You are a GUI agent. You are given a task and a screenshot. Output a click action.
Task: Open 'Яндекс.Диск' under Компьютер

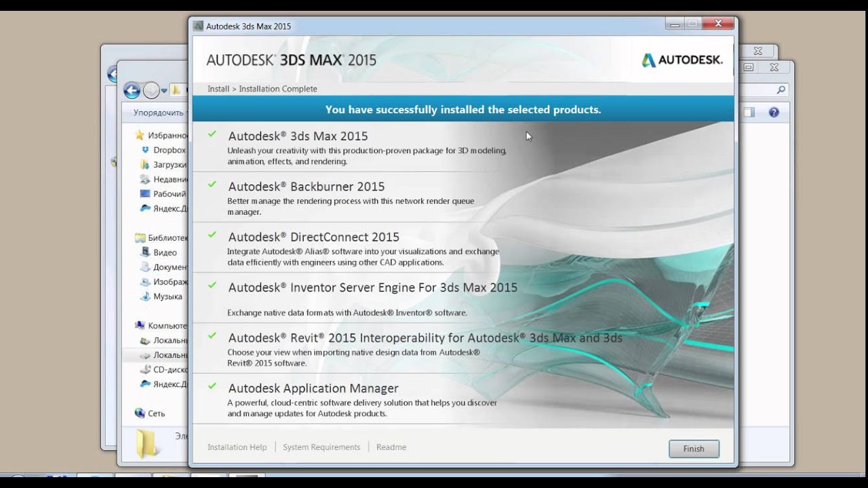point(163,384)
